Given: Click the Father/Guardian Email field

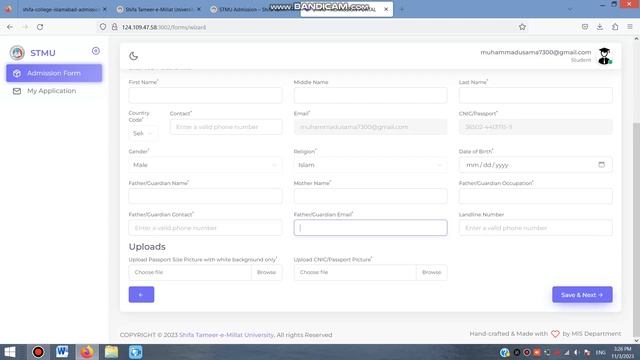Looking at the screenshot, I should click(x=370, y=228).
